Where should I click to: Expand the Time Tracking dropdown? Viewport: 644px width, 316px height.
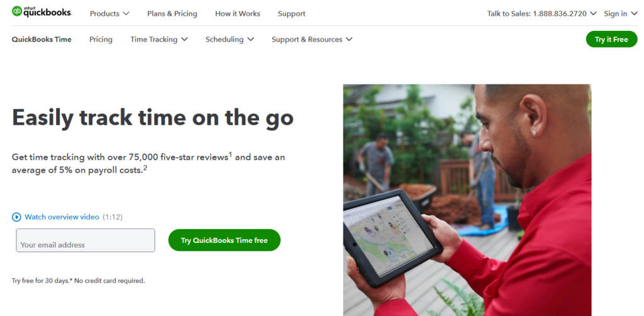tap(159, 40)
